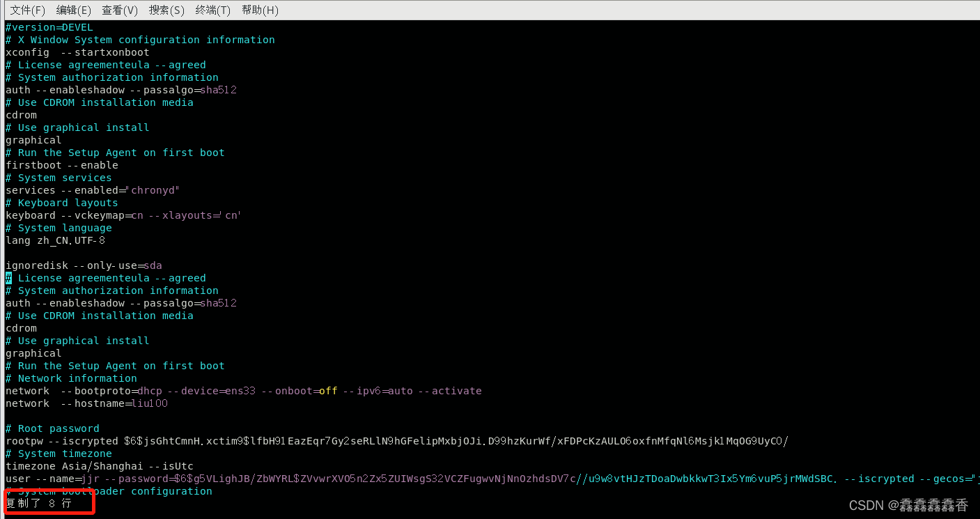The width and height of the screenshot is (980, 519).
Task: Click the '# Keyboard layouts' comment
Action: (x=62, y=203)
